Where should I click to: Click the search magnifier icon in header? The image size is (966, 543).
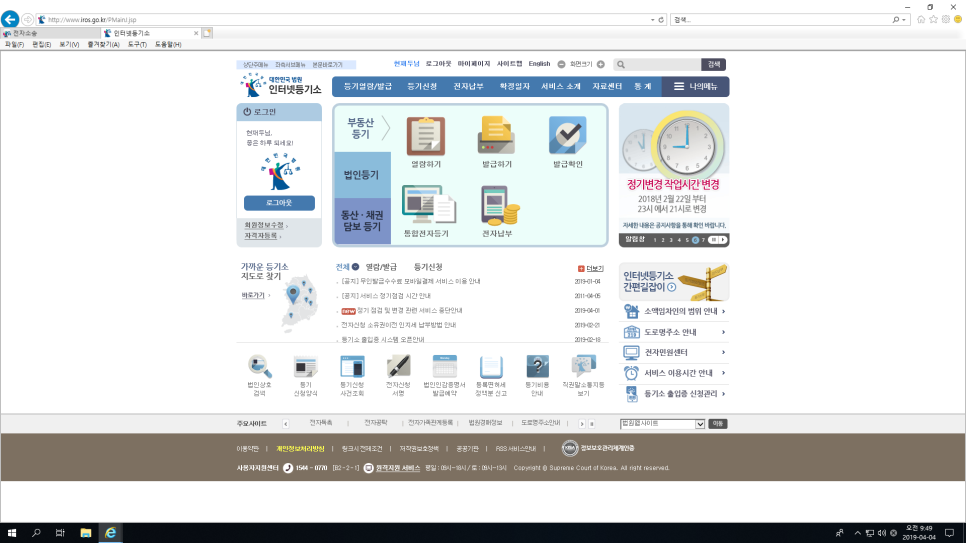tap(621, 64)
